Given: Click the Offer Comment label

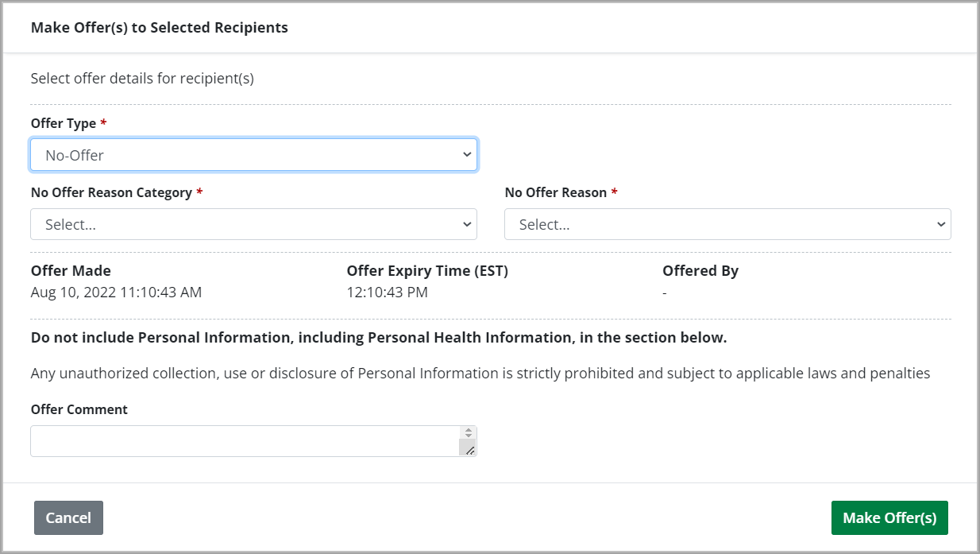Looking at the screenshot, I should [x=79, y=409].
